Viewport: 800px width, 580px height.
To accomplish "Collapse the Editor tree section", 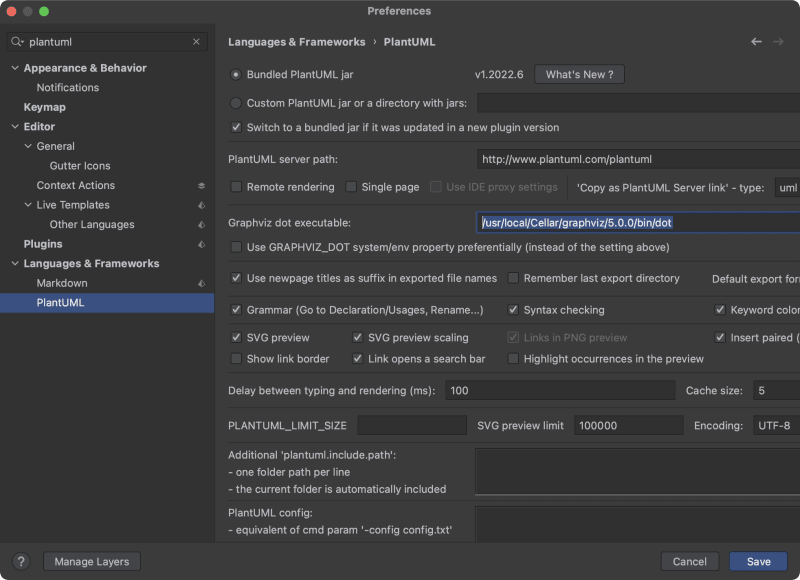I will [x=15, y=127].
